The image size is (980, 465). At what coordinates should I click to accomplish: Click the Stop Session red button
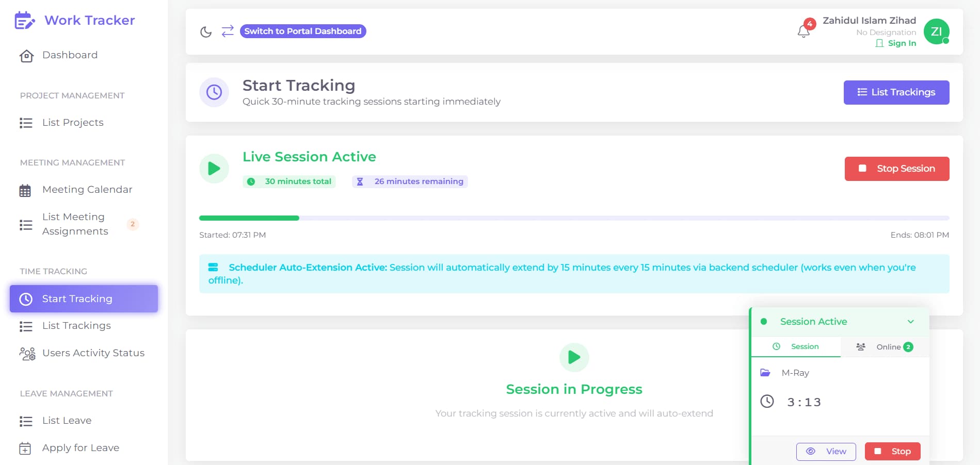(897, 169)
